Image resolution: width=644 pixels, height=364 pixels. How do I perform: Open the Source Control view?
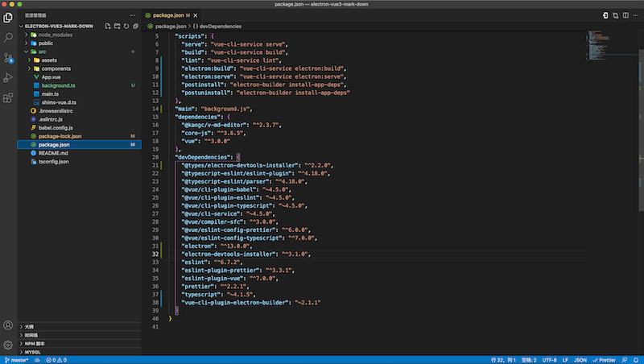click(8, 57)
